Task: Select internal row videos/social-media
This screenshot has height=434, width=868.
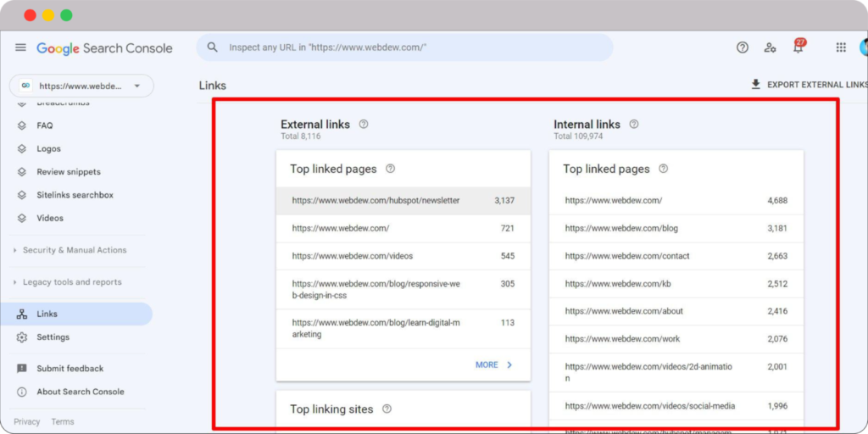Action: [x=676, y=406]
